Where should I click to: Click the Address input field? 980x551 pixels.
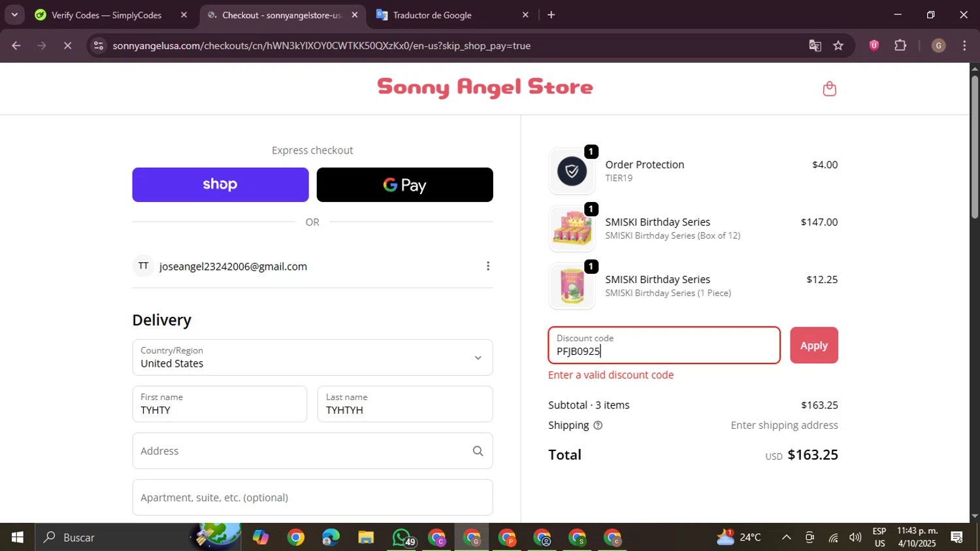click(312, 451)
